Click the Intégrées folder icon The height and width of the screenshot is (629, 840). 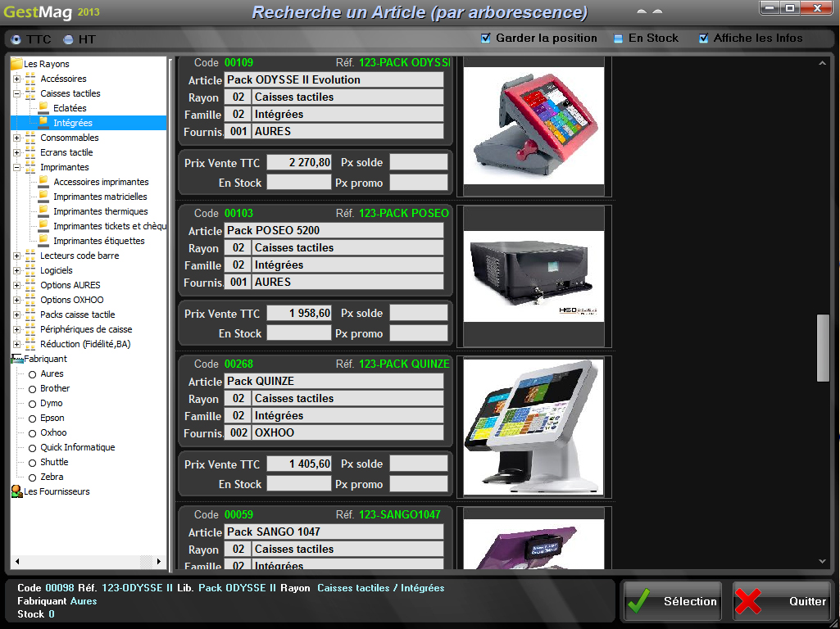(x=44, y=123)
